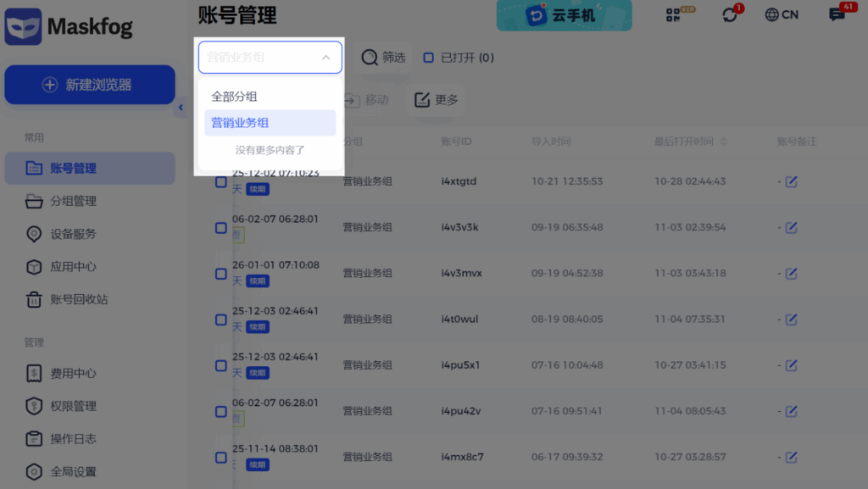Image resolution: width=868 pixels, height=489 pixels.
Task: Collapse the sidebar with arrow handle
Action: pyautogui.click(x=181, y=108)
